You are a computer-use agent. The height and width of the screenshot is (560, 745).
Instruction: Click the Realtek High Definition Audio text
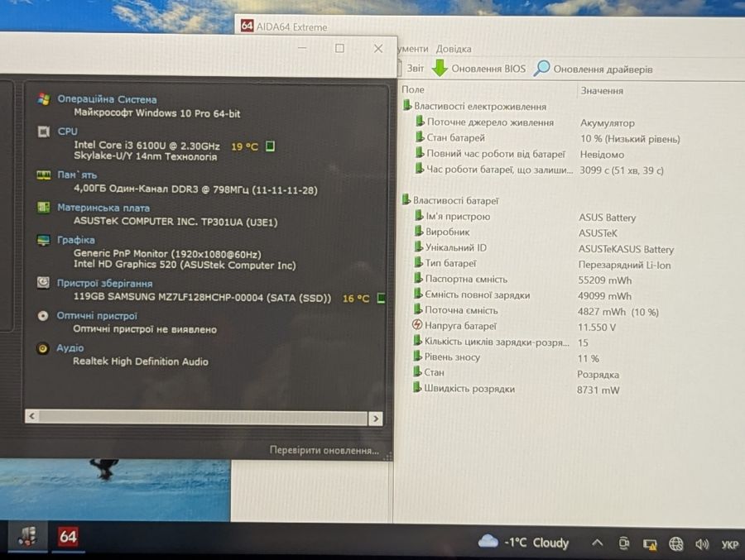tap(140, 361)
